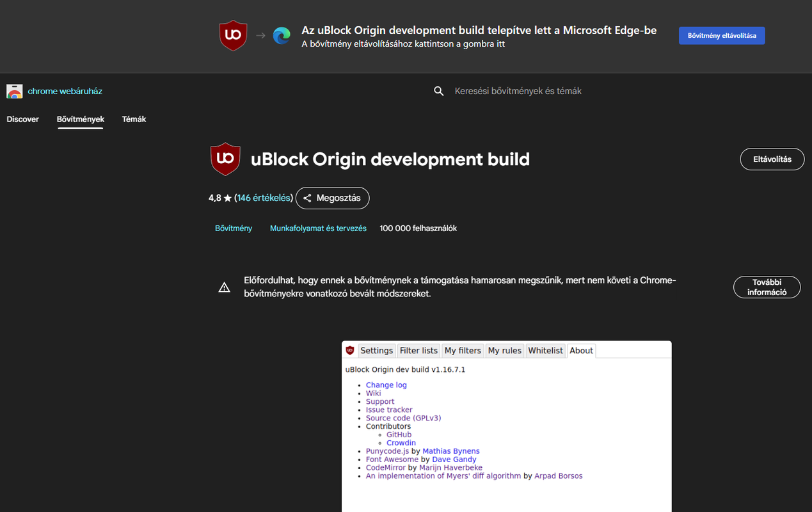The image size is (812, 512).
Task: Click the Change log link
Action: click(x=386, y=385)
